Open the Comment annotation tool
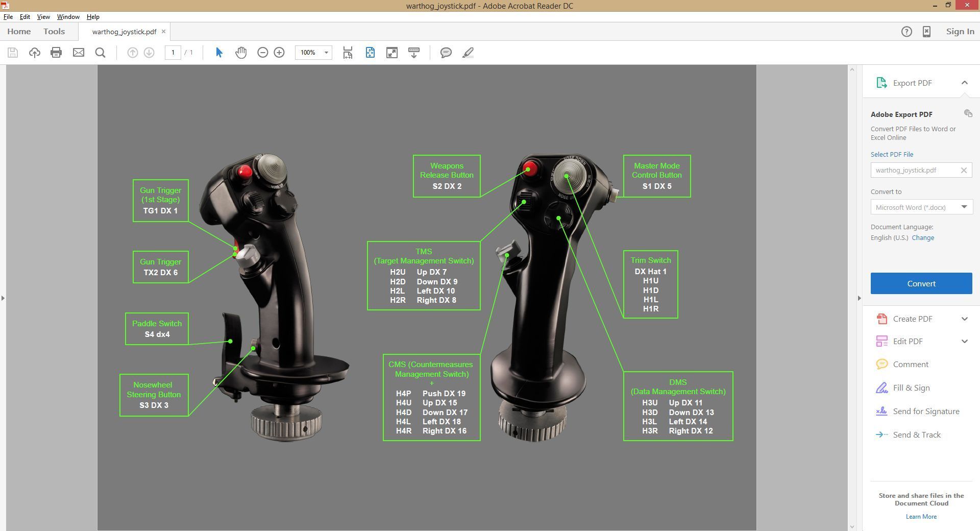The height and width of the screenshot is (531, 980). (x=446, y=52)
